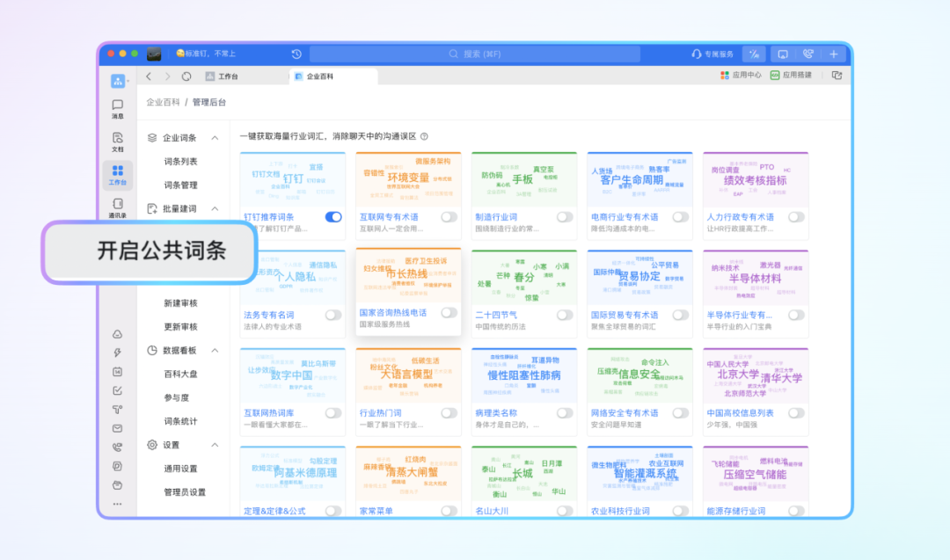Open page in new window icon
This screenshot has height=560, width=950.
837,76
